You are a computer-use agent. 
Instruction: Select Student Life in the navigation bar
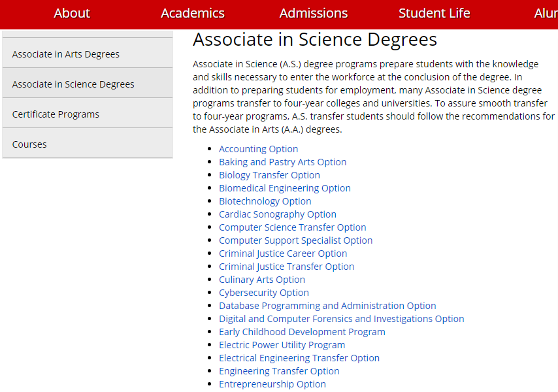[x=435, y=13]
